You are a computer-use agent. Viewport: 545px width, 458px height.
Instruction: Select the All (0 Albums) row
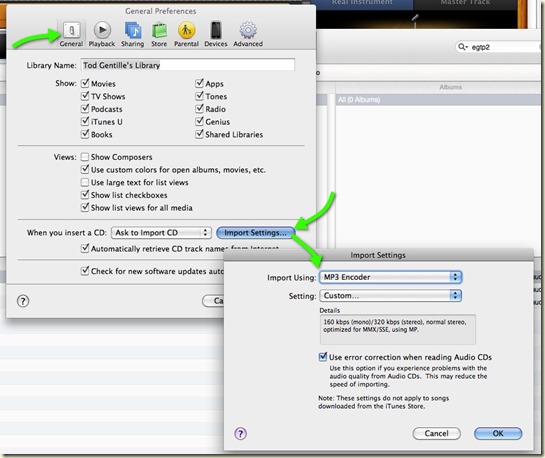coord(439,100)
